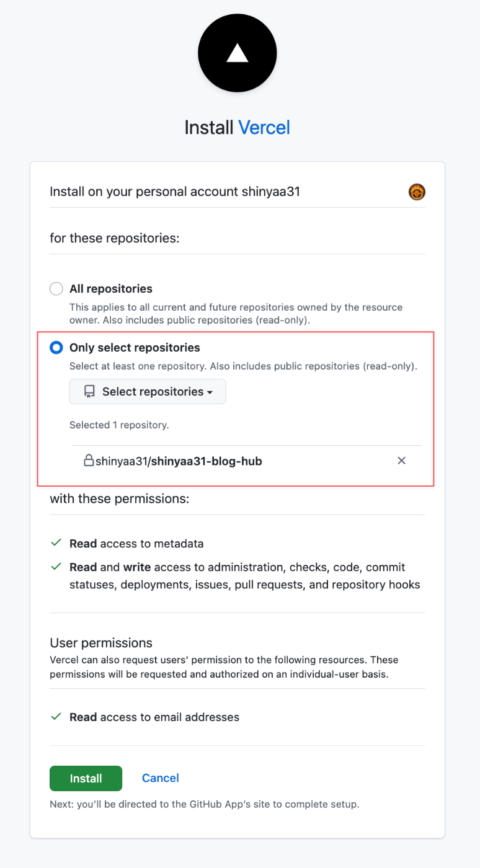The image size is (480, 868).
Task: Select the All repositories radio button
Action: (56, 289)
